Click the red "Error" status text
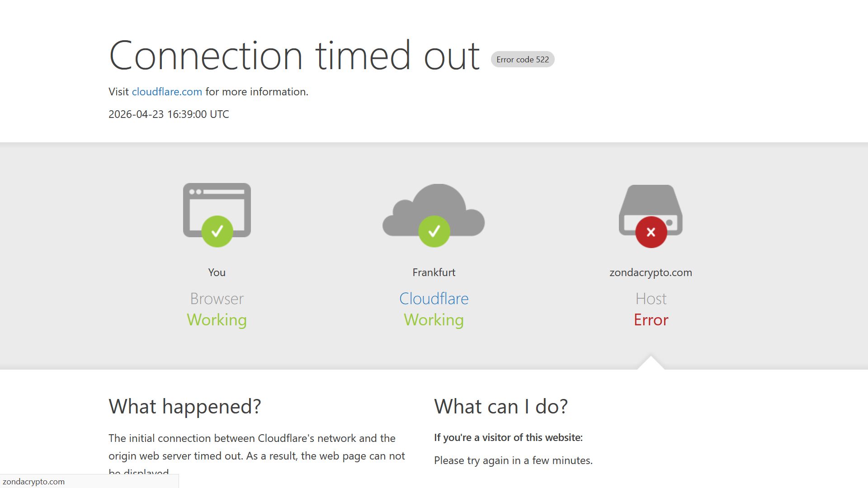868x488 pixels. point(651,320)
